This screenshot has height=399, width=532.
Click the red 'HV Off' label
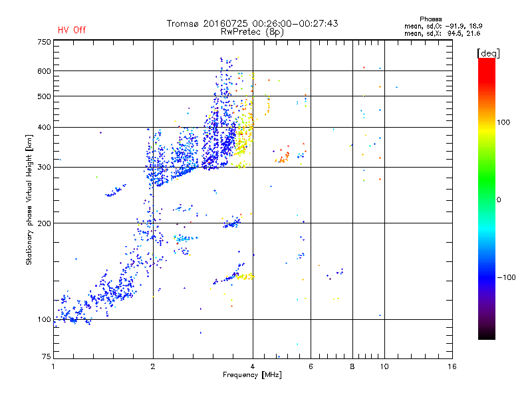(72, 30)
